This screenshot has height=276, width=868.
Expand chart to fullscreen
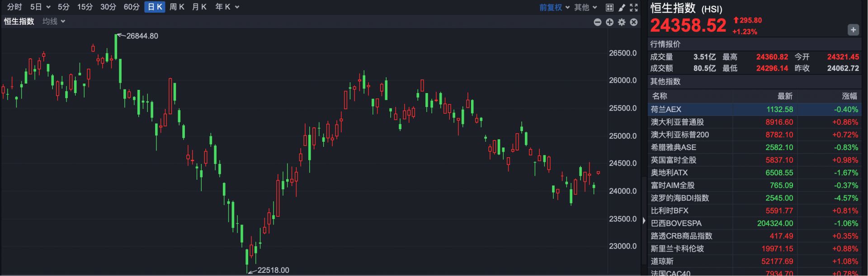click(x=634, y=7)
